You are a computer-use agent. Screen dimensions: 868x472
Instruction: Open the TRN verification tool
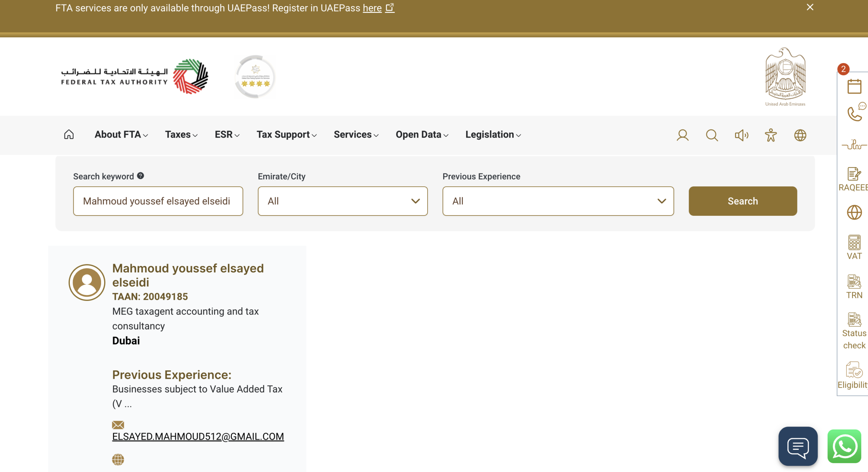pyautogui.click(x=854, y=287)
